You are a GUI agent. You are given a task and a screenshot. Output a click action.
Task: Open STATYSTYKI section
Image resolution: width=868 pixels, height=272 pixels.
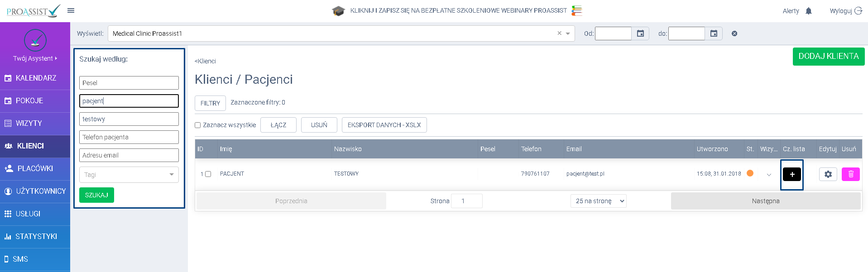click(x=35, y=237)
